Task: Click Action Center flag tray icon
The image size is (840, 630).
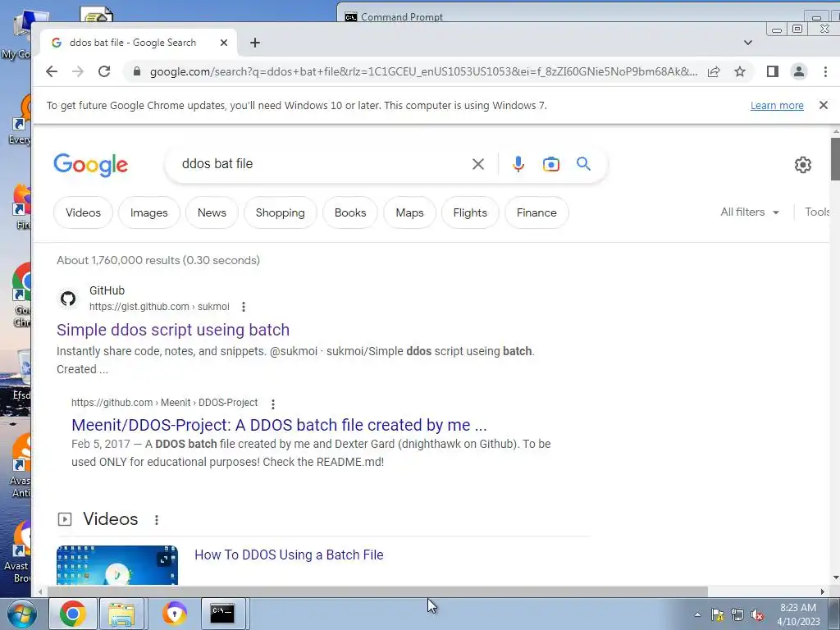Action: click(717, 614)
